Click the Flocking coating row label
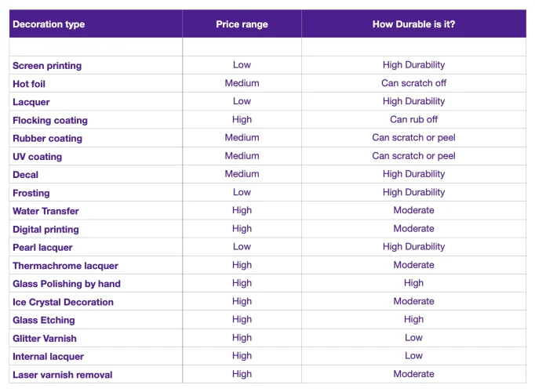535x392 pixels. click(x=50, y=120)
